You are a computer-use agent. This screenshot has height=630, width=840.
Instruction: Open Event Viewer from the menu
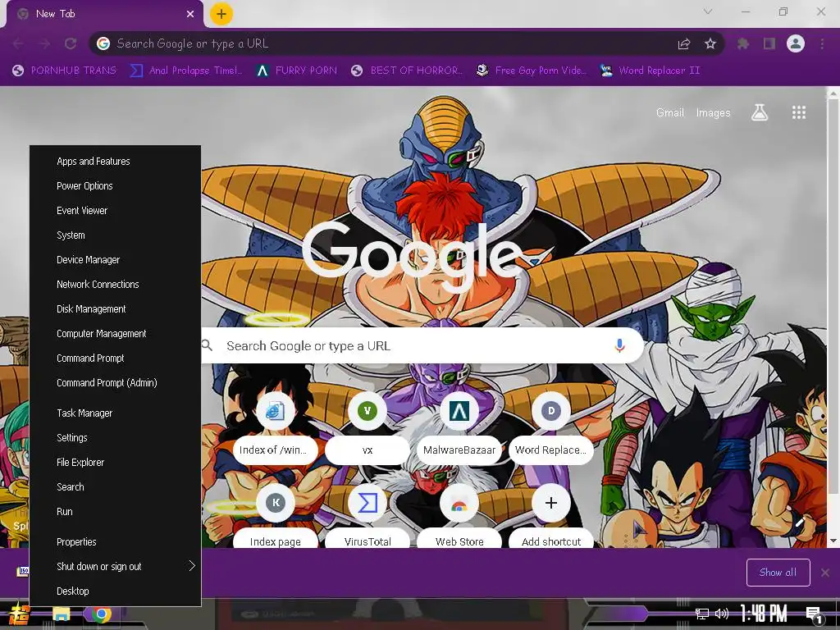pyautogui.click(x=115, y=211)
